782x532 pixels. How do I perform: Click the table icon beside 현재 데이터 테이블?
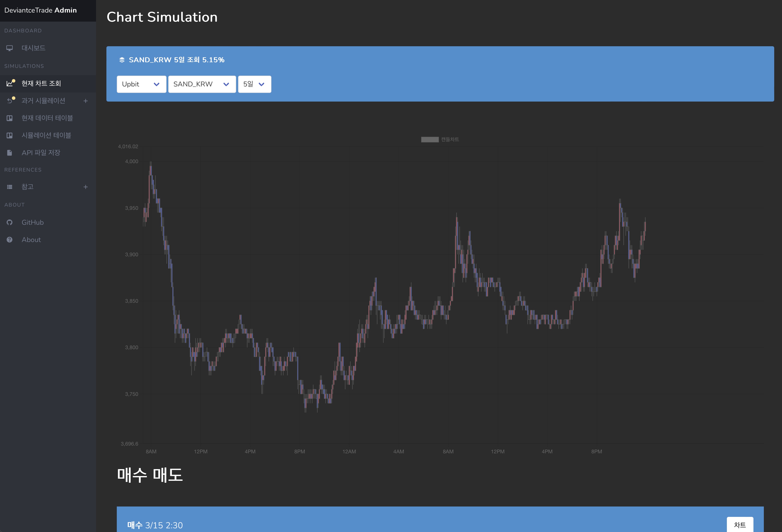pos(10,118)
